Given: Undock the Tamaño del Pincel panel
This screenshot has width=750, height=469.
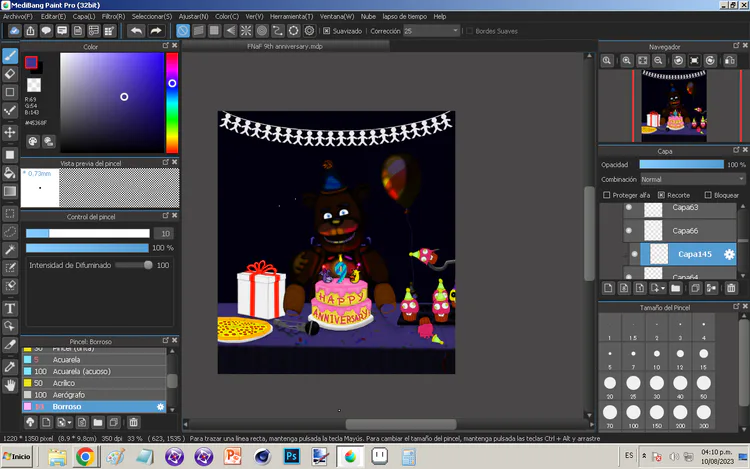Looking at the screenshot, I should [736, 306].
